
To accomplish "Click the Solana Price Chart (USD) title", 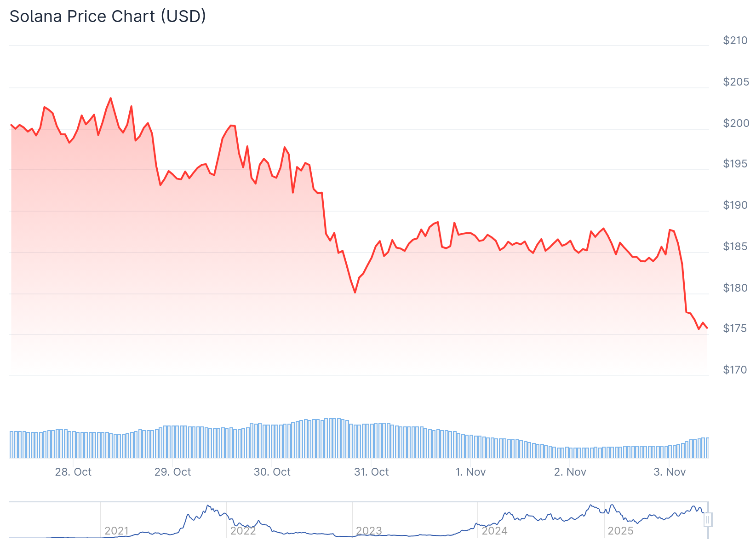I will (108, 17).
